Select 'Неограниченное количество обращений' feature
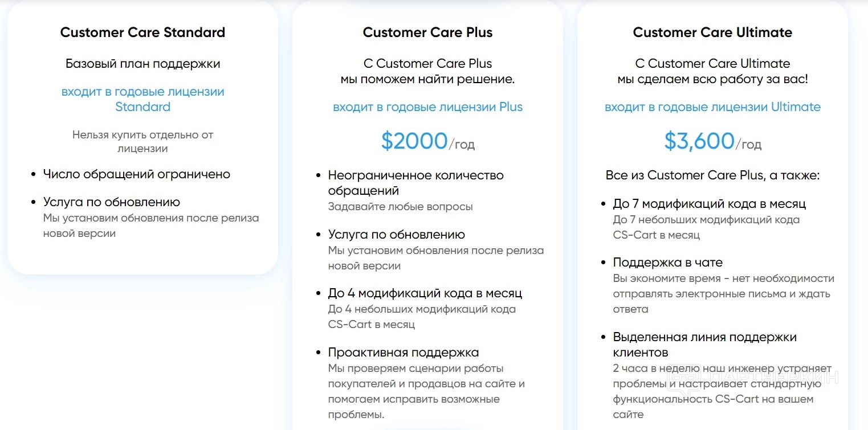 415,183
